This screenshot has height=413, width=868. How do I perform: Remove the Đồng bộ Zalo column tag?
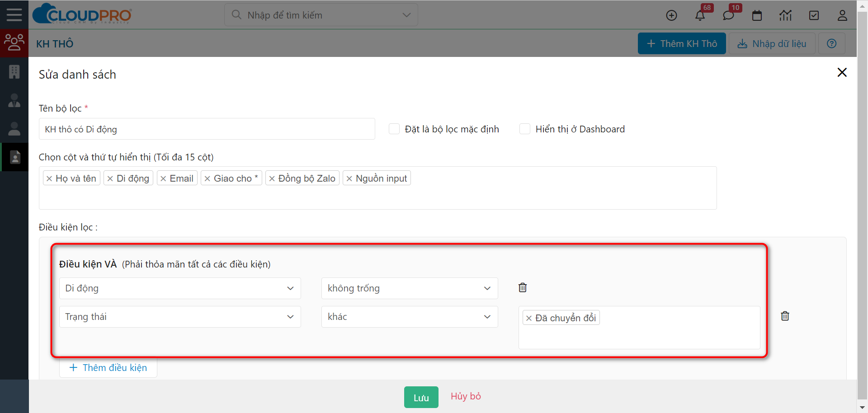(x=272, y=178)
